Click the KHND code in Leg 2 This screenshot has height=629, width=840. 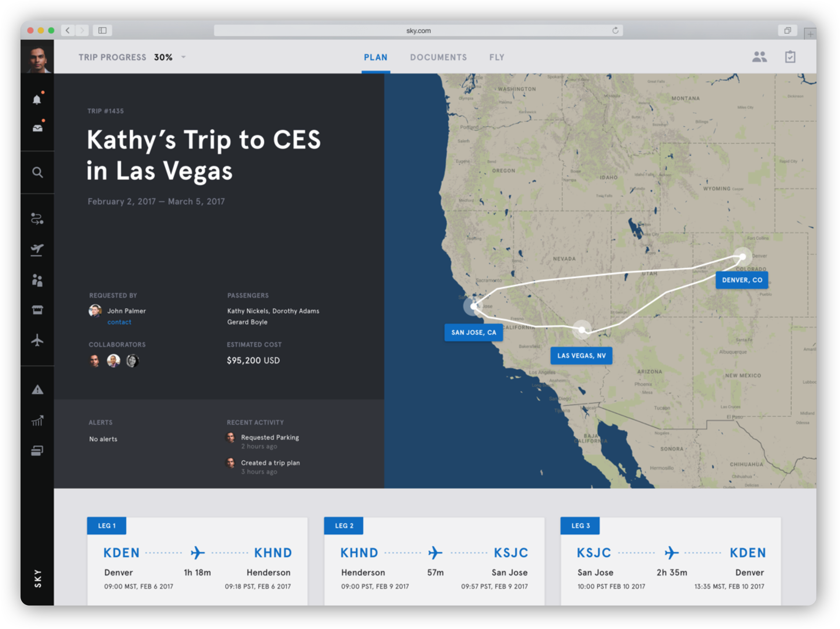[359, 553]
